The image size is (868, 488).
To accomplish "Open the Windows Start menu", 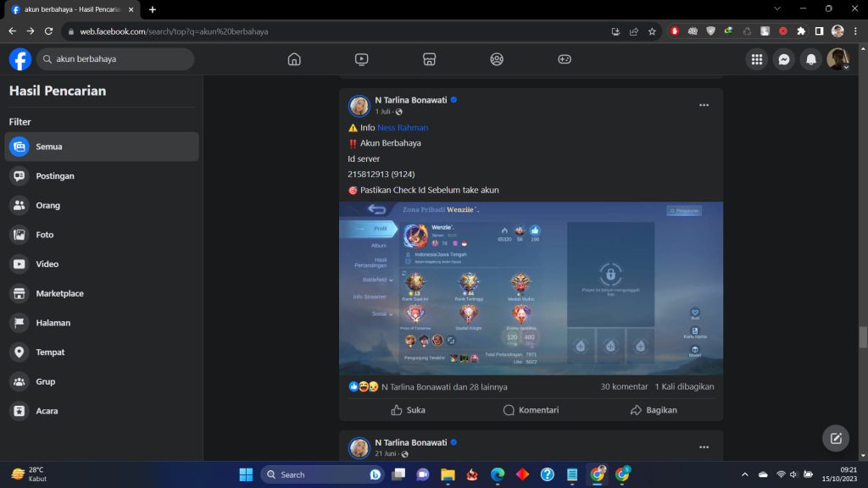I will point(246,474).
